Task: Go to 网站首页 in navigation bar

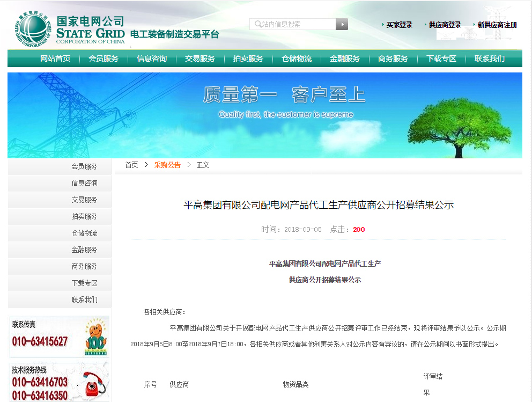Action: click(55, 59)
